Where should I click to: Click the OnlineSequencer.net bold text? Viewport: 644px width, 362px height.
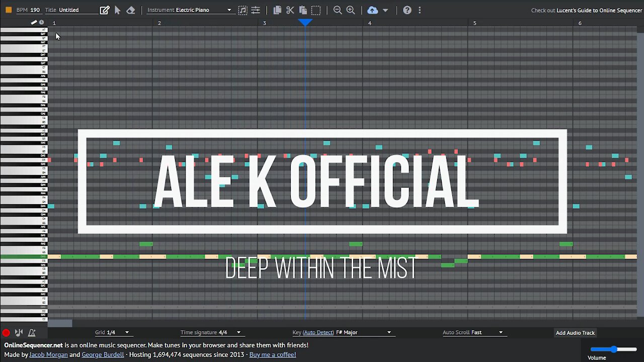(x=33, y=345)
